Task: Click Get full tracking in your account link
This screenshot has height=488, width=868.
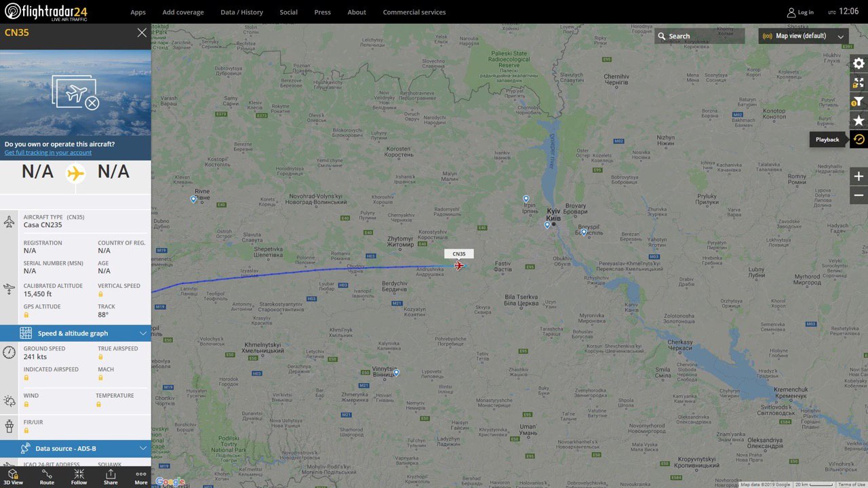Action: pyautogui.click(x=48, y=152)
